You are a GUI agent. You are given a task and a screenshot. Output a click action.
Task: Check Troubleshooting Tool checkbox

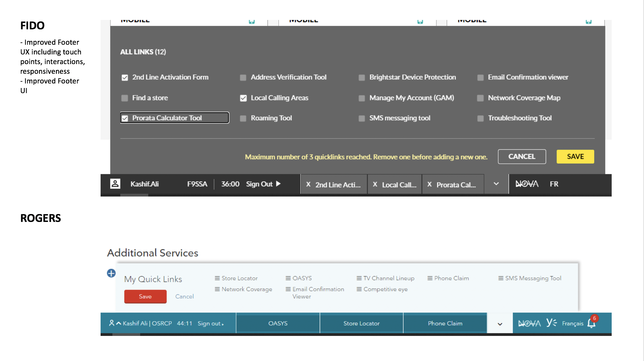click(x=480, y=118)
